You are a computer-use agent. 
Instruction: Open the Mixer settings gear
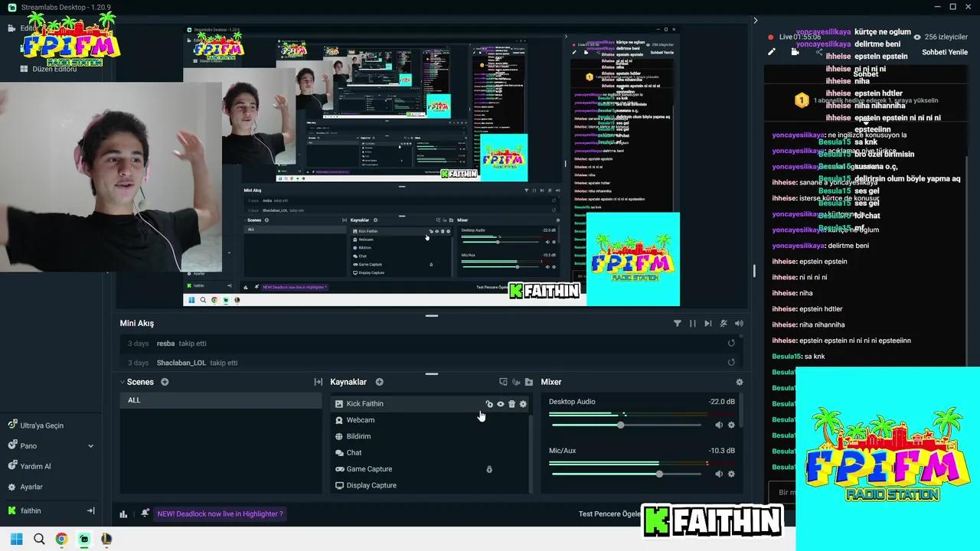[740, 382]
